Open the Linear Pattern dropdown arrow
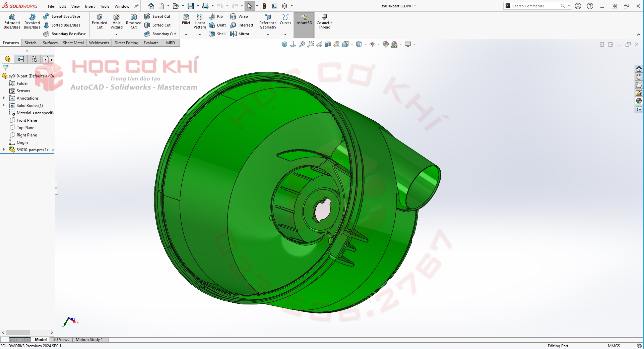Image resolution: width=644 pixels, height=349 pixels. pos(200,35)
